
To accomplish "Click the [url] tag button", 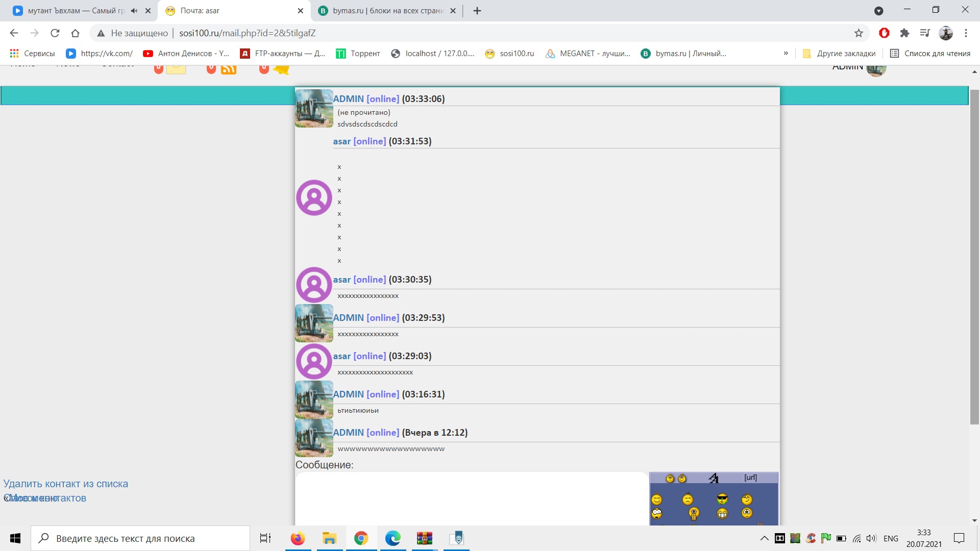I will click(x=750, y=478).
